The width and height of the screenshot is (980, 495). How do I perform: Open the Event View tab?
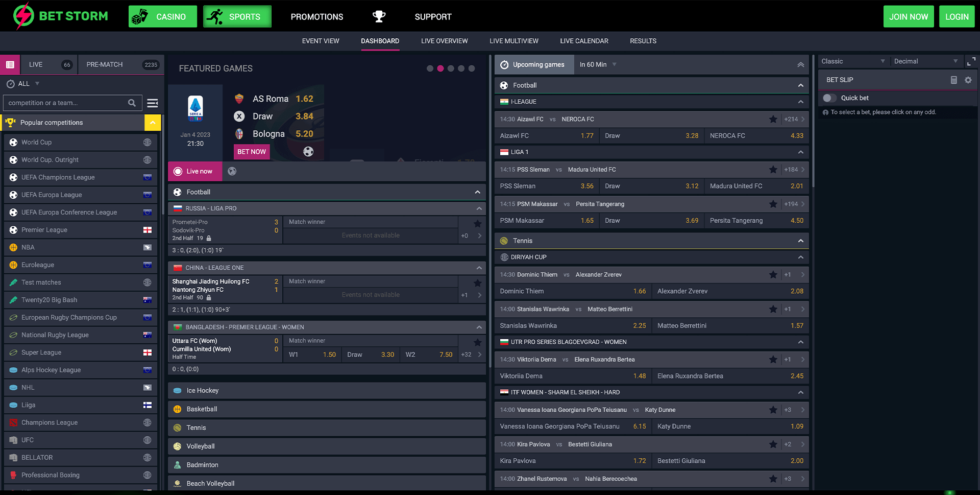click(321, 41)
